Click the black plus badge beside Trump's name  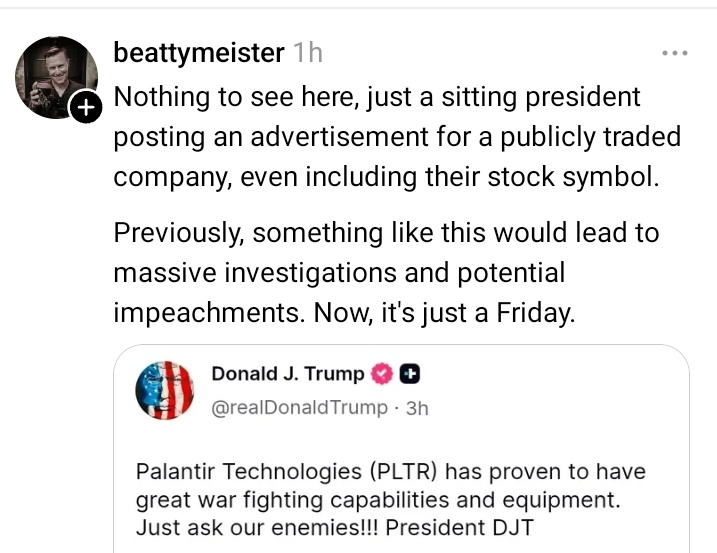(x=409, y=375)
